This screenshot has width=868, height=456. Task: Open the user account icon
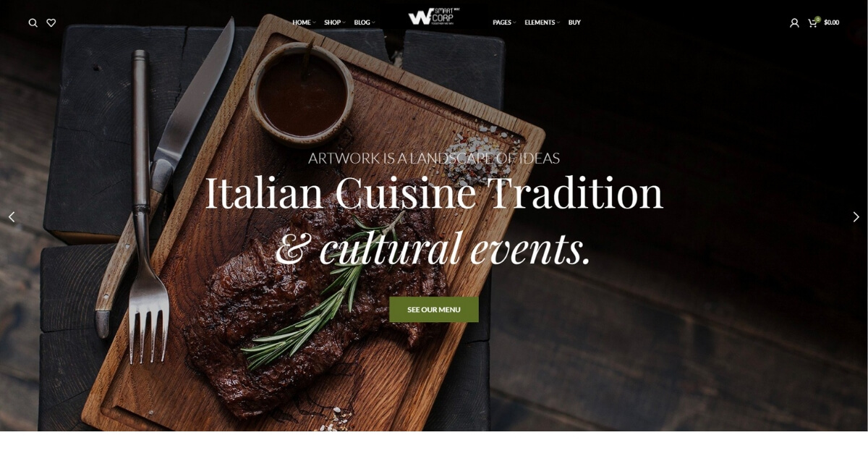coord(794,23)
